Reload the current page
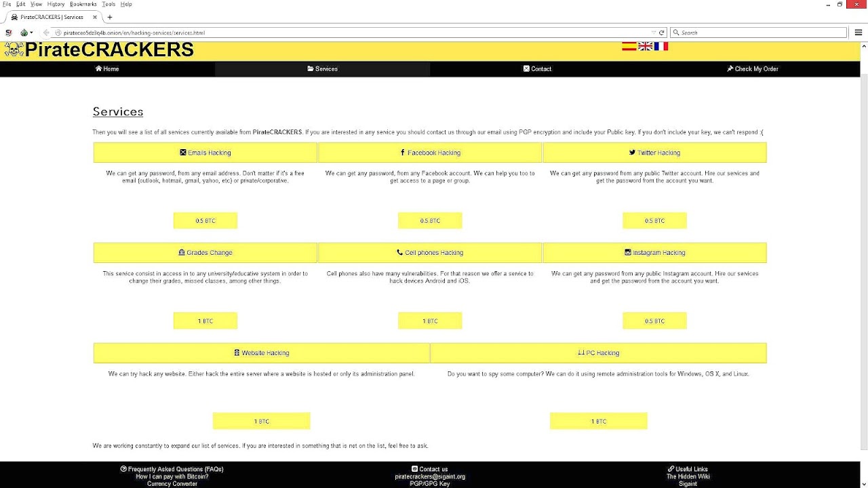 [x=662, y=33]
